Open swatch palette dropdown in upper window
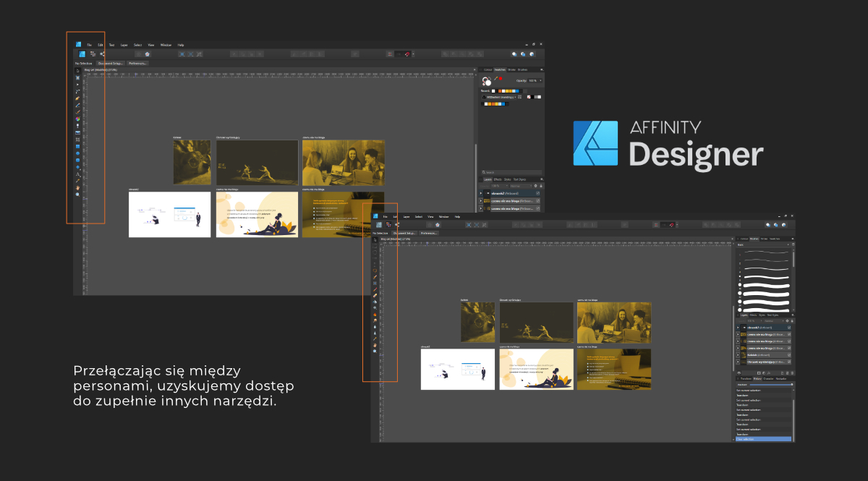868x481 pixels. (500, 97)
